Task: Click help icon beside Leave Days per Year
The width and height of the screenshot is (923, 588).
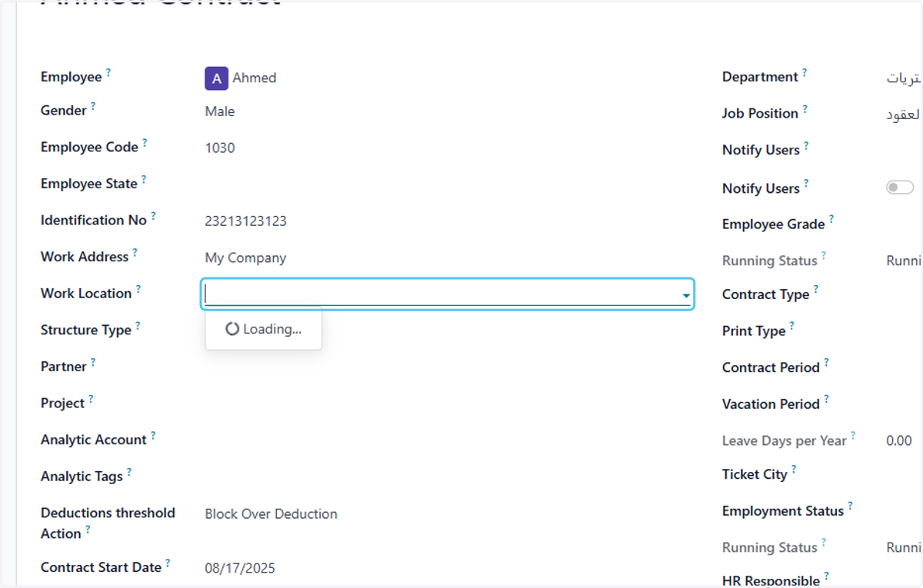Action: [x=853, y=436]
